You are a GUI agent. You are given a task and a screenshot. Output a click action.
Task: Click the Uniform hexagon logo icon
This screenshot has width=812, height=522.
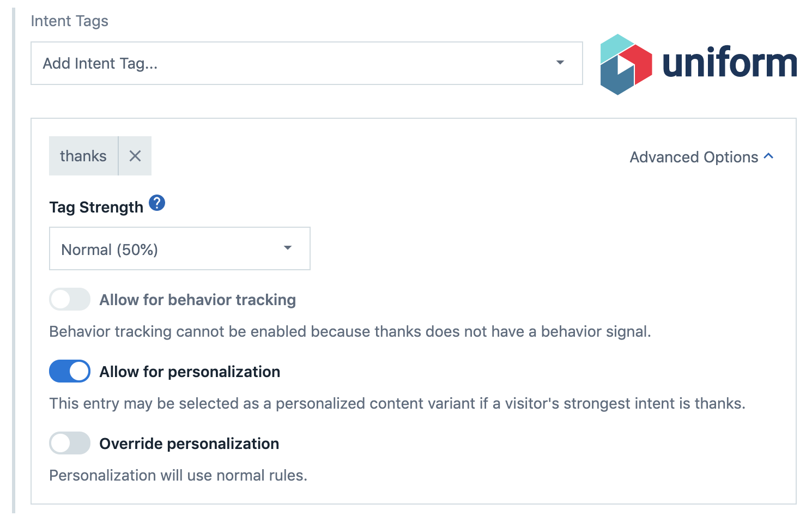coord(626,64)
